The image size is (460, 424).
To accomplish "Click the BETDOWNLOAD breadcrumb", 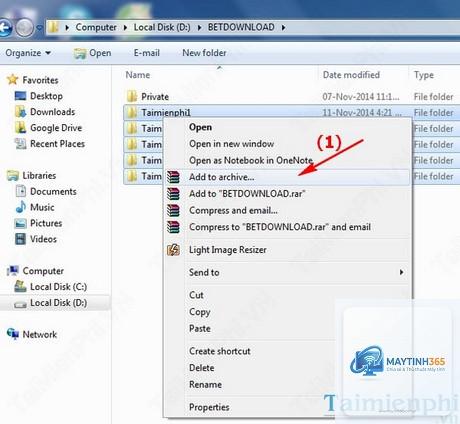I will pyautogui.click(x=241, y=27).
